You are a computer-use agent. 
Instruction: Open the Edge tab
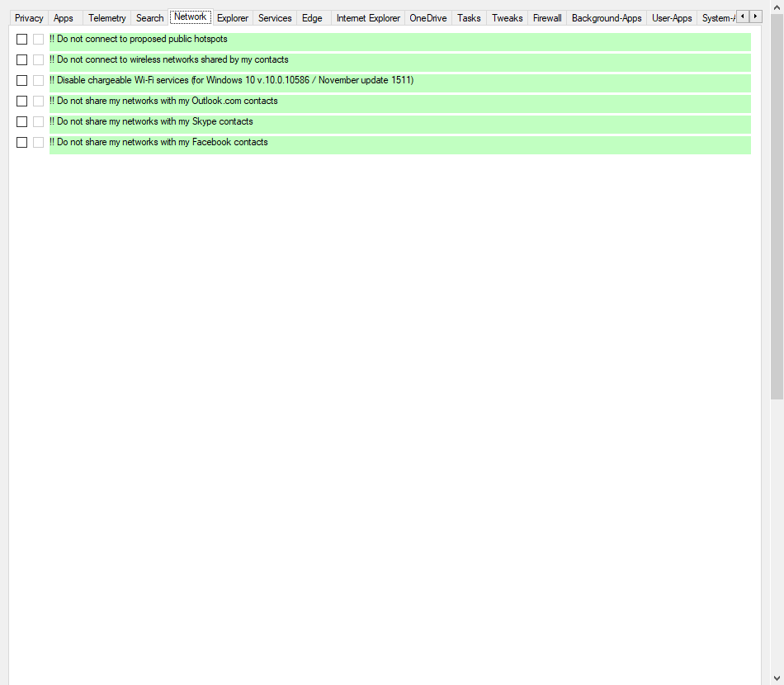[312, 18]
